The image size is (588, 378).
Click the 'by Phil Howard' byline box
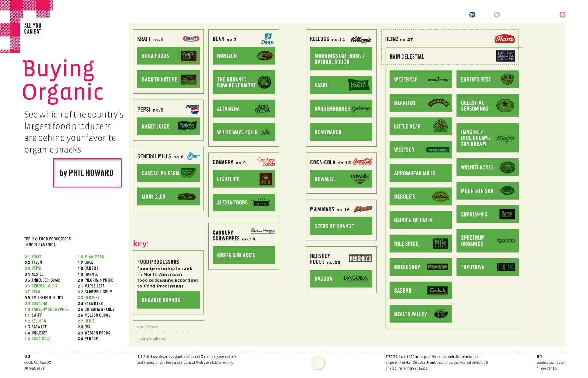coord(87,173)
